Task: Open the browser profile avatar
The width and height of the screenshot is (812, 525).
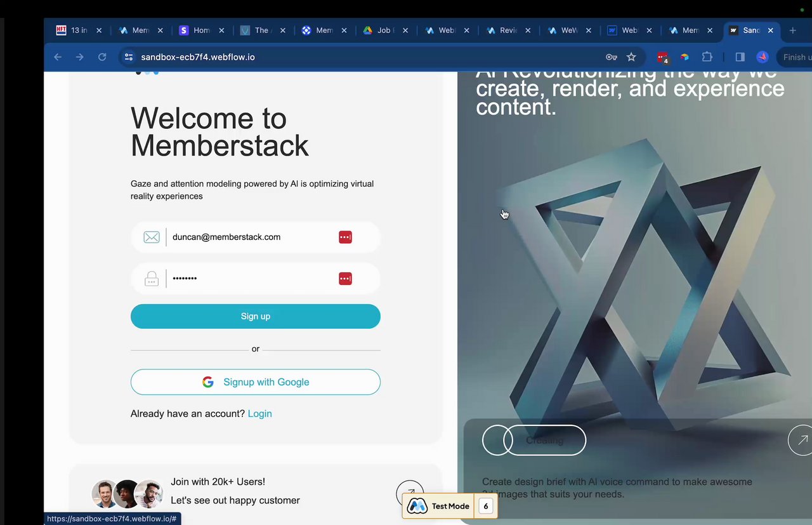Action: pos(763,57)
